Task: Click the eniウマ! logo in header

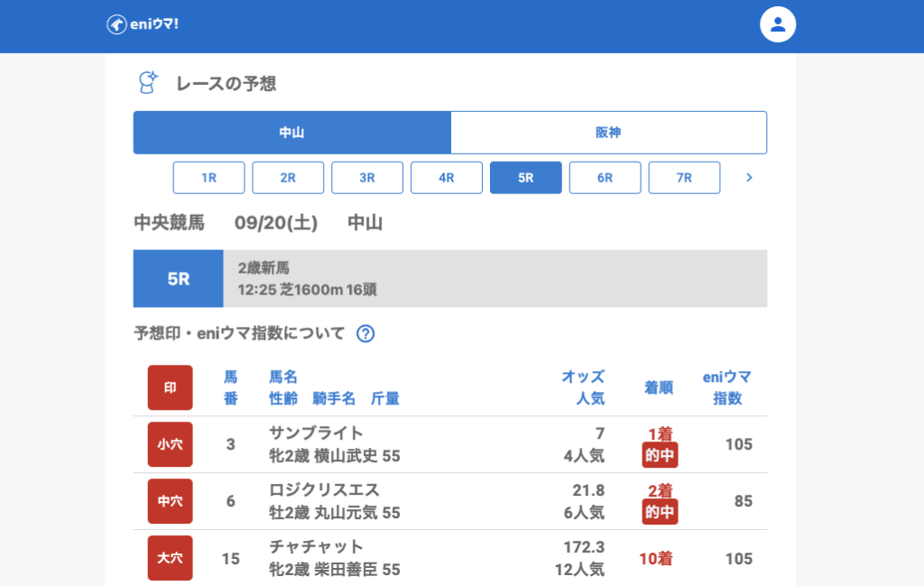Action: point(143,24)
